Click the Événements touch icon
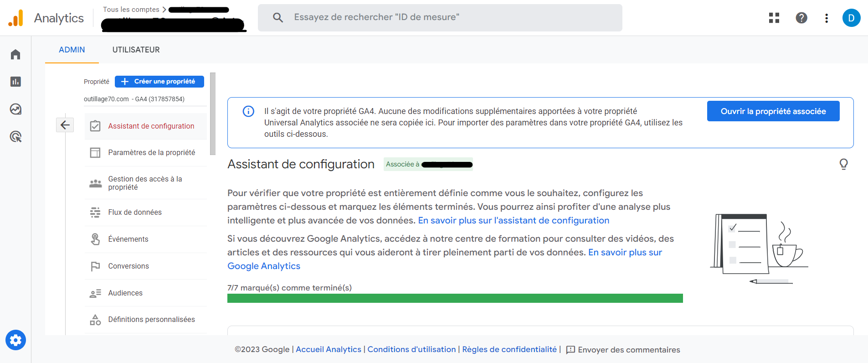Screen dimensions: 868x363 (x=95, y=239)
